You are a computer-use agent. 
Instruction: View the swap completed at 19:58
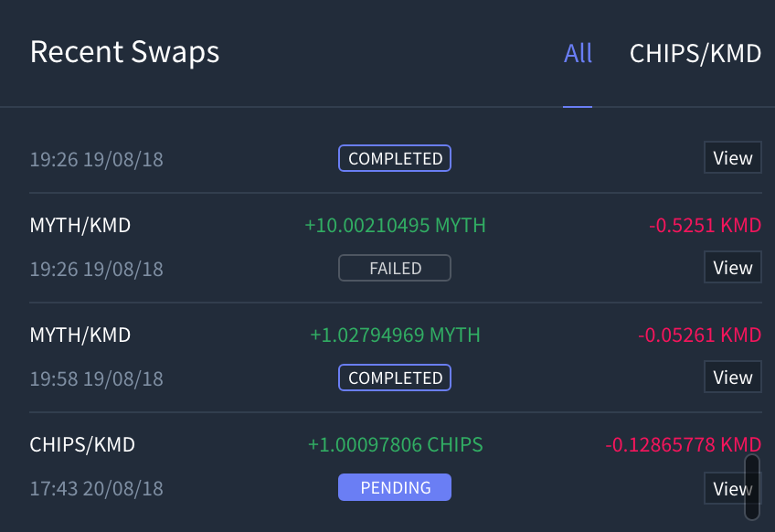pos(732,377)
